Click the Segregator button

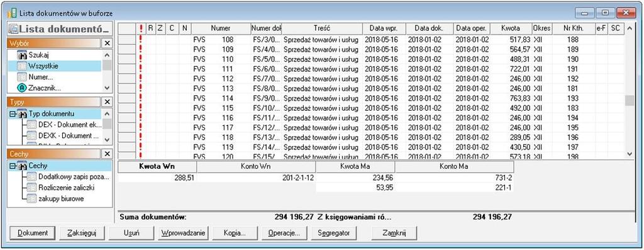coord(334,233)
